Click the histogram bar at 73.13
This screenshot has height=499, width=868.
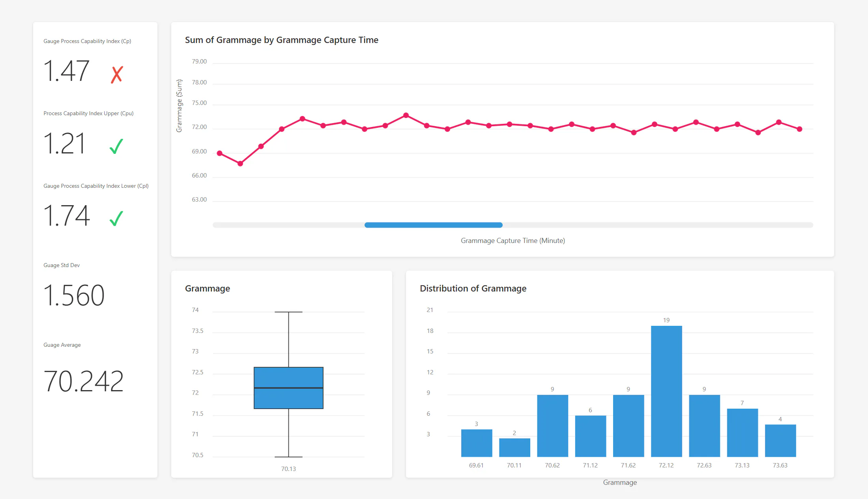[x=743, y=433]
